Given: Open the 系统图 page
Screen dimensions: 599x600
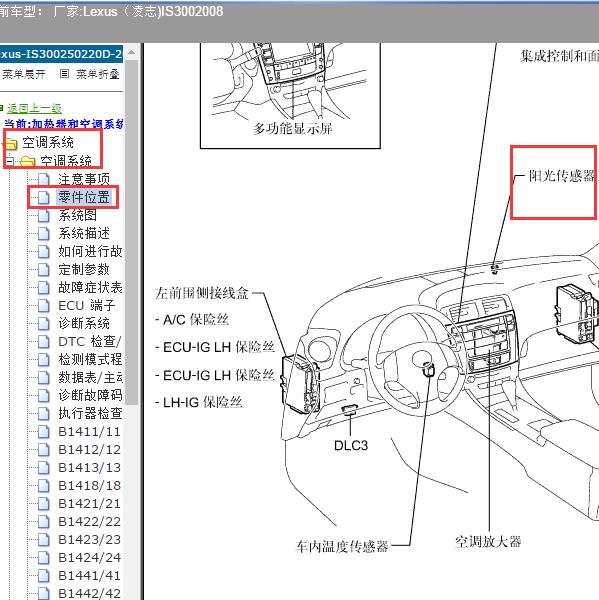Looking at the screenshot, I should tap(77, 215).
